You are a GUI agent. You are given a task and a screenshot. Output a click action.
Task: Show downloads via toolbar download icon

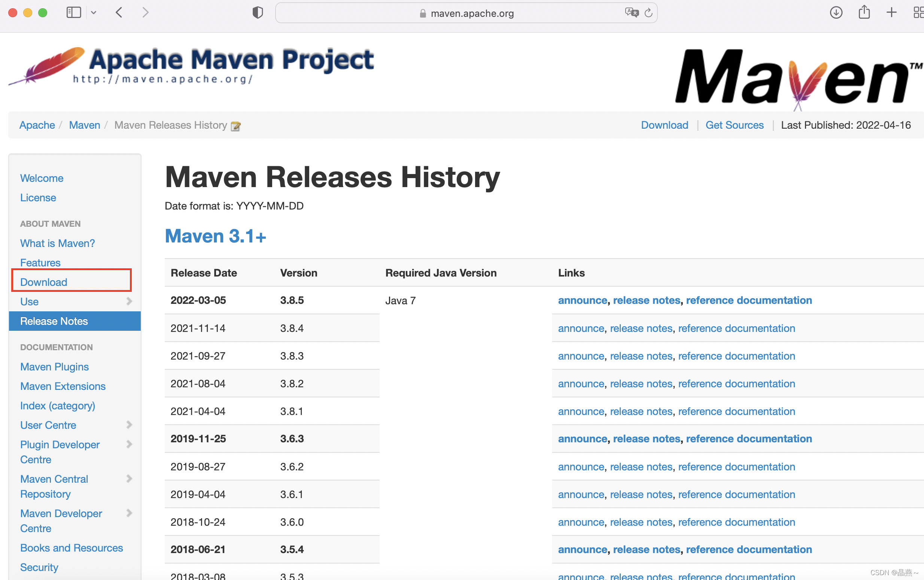[x=836, y=13]
